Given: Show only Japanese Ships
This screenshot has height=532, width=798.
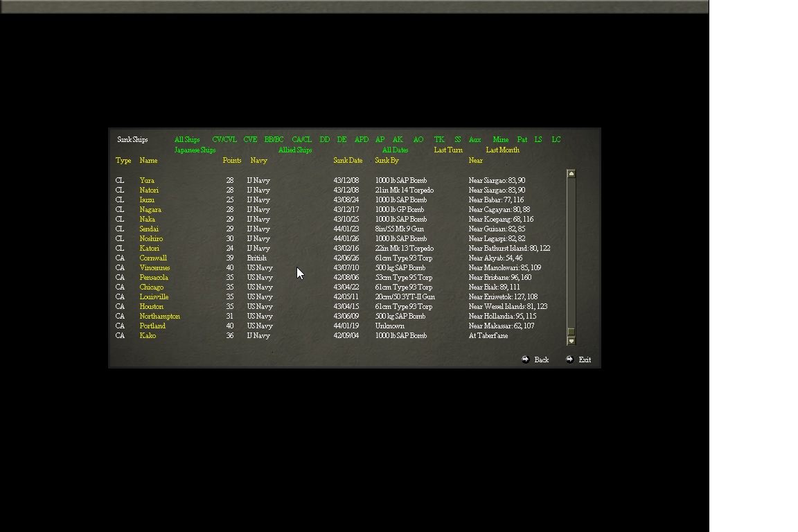Looking at the screenshot, I should [x=195, y=150].
